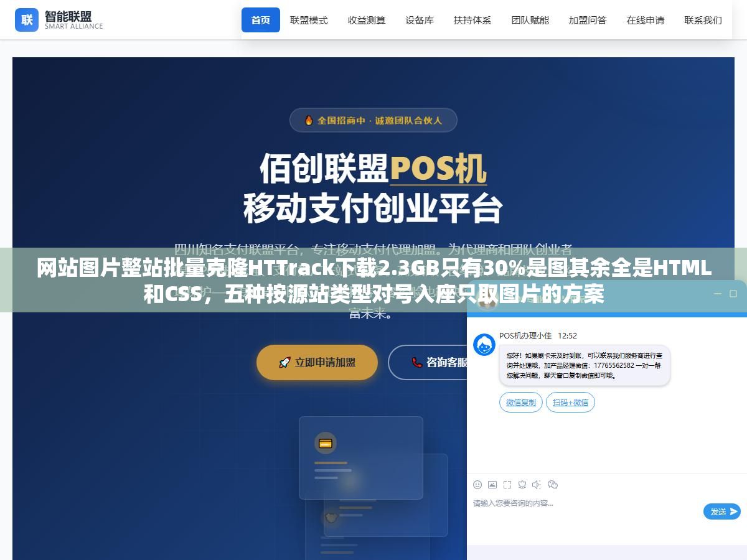Viewport: 747px width, 560px height.
Task: Open the 联盟模式 menu item
Action: pyautogui.click(x=309, y=20)
